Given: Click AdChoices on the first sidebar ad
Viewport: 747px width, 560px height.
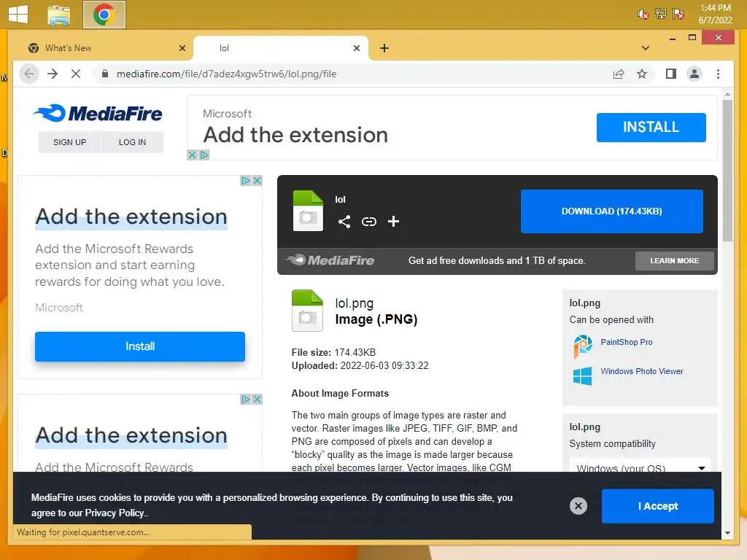Looking at the screenshot, I should click(x=245, y=181).
